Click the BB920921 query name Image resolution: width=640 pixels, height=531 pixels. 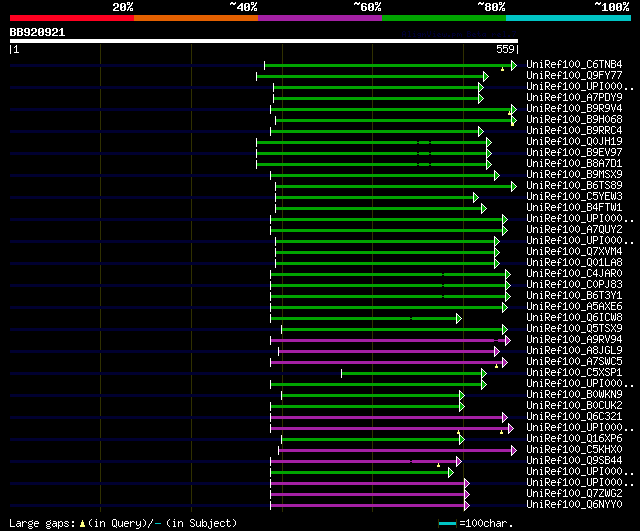(x=37, y=32)
